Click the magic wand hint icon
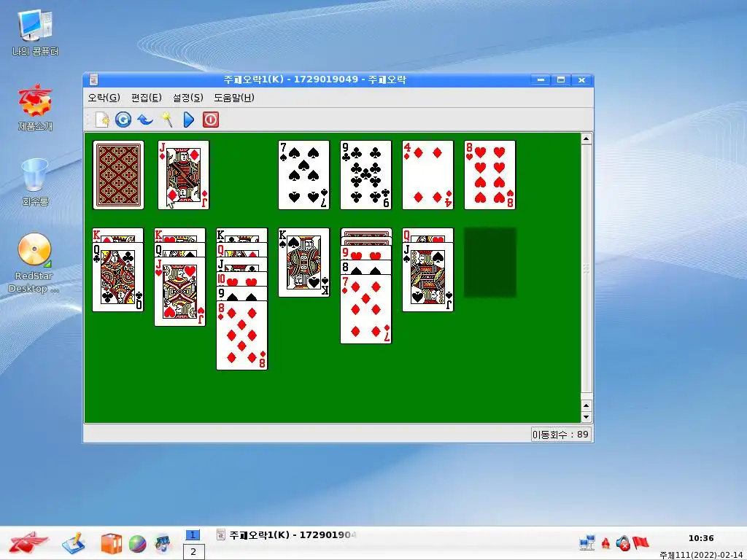747x560 pixels. [167, 120]
